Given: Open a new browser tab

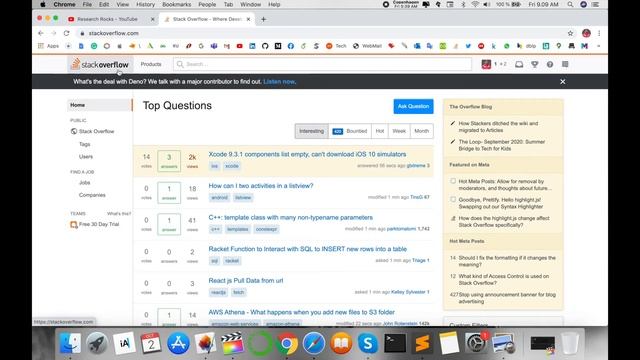Looking at the screenshot, I should (263, 19).
